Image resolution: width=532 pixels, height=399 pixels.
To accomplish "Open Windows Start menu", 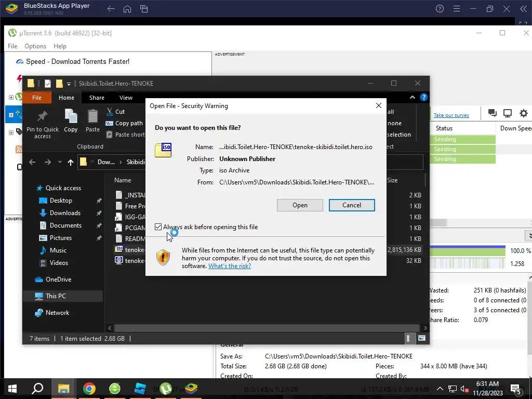I will pos(12,389).
